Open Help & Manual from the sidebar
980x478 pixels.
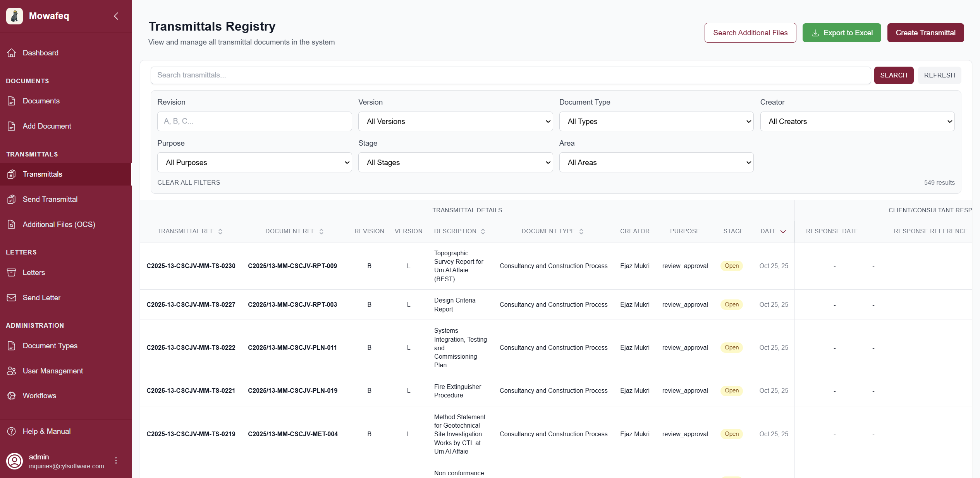click(46, 431)
